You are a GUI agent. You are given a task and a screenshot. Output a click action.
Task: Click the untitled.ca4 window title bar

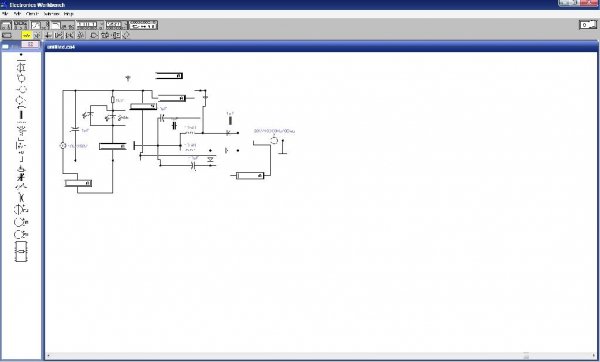321,47
